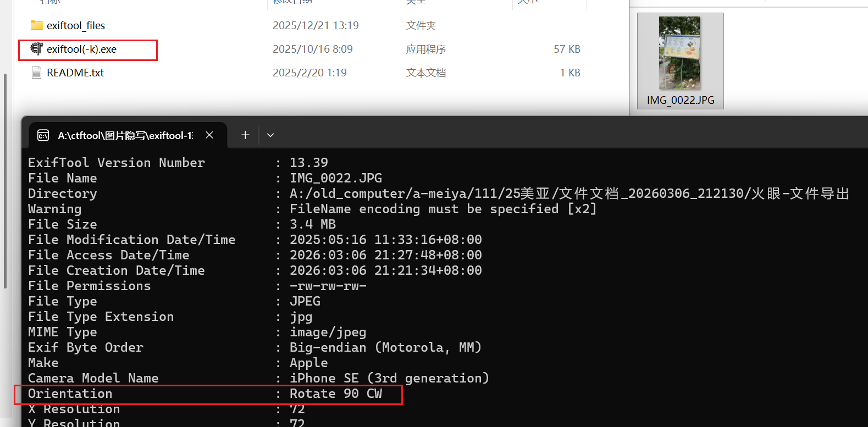Screen dimensions: 868x427
Task: Click the File Size value 3.4 MB
Action: pyautogui.click(x=313, y=224)
